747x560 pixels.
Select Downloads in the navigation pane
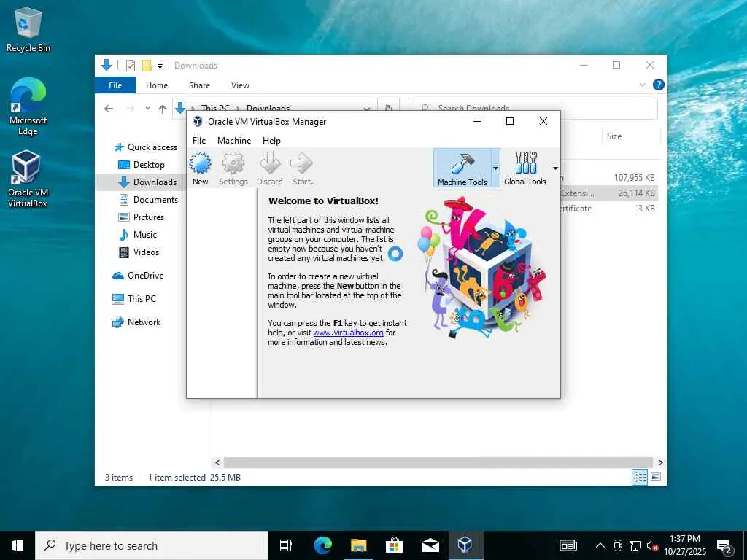[x=147, y=182]
